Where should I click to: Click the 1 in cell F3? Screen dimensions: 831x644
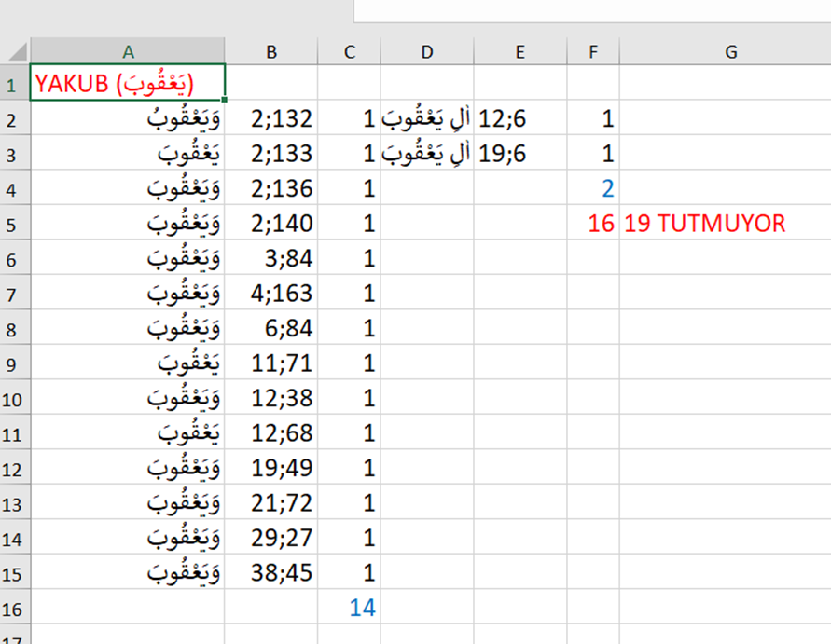[593, 153]
